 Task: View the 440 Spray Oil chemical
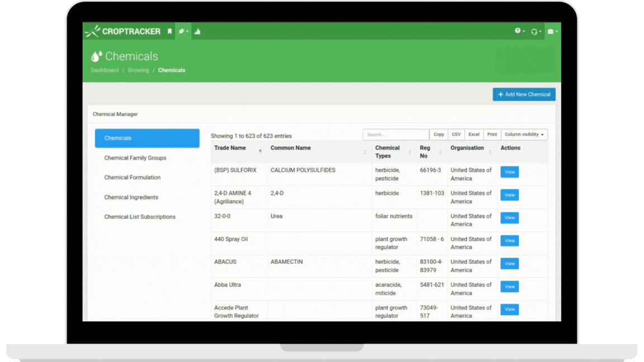click(510, 241)
